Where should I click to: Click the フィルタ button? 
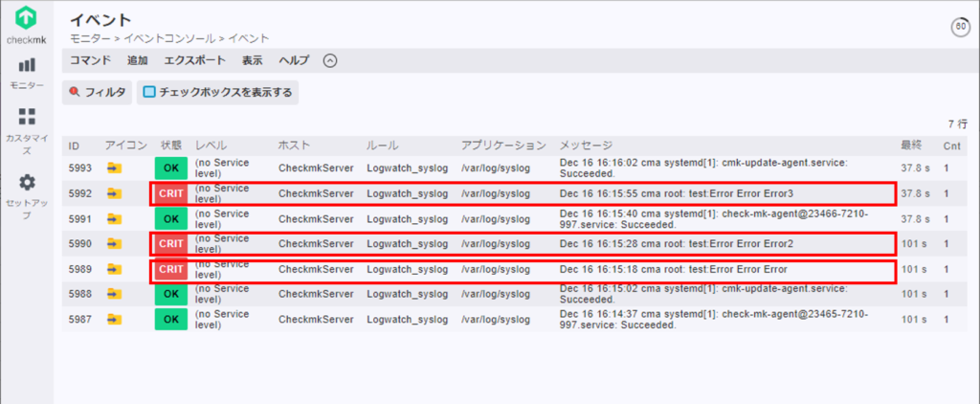[97, 93]
